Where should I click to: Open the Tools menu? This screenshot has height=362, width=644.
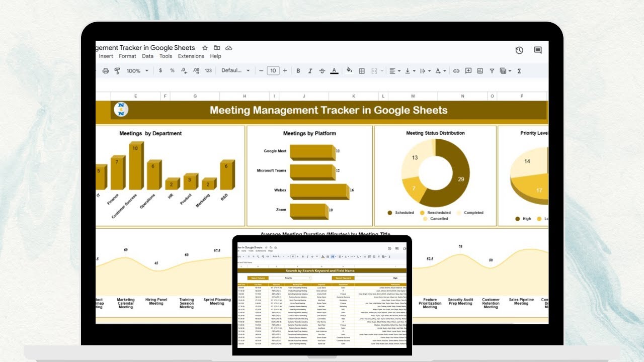(166, 56)
